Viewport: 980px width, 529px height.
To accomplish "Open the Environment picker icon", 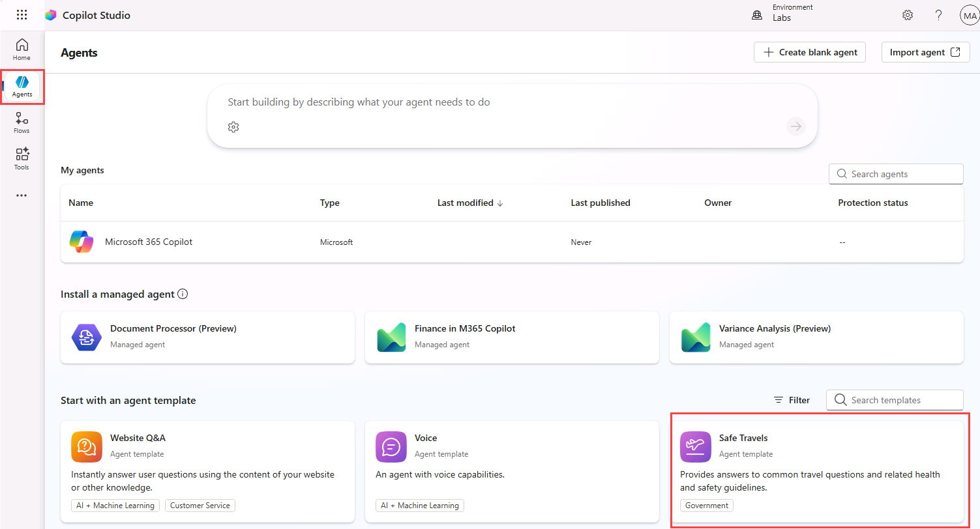I will click(x=757, y=15).
